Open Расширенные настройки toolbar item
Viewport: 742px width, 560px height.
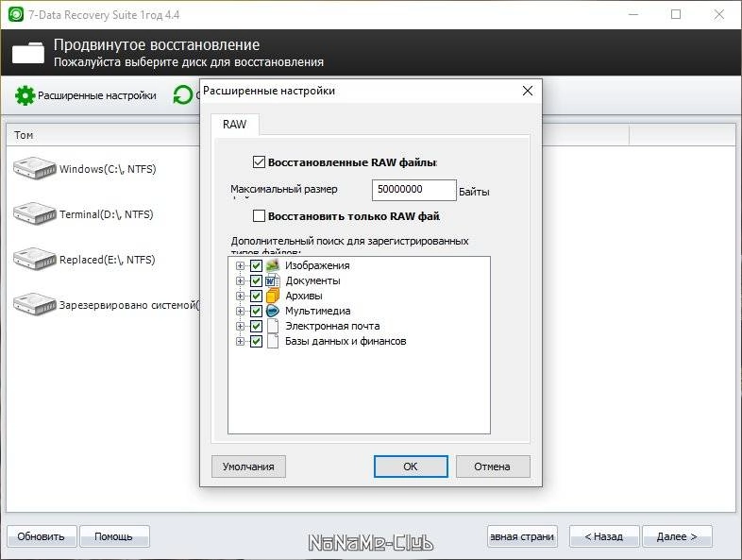(86, 95)
